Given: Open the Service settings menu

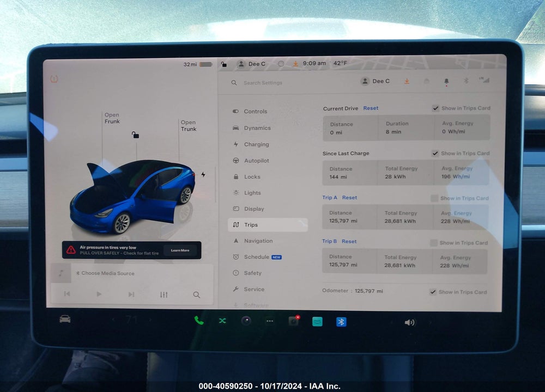Looking at the screenshot, I should click(x=249, y=289).
